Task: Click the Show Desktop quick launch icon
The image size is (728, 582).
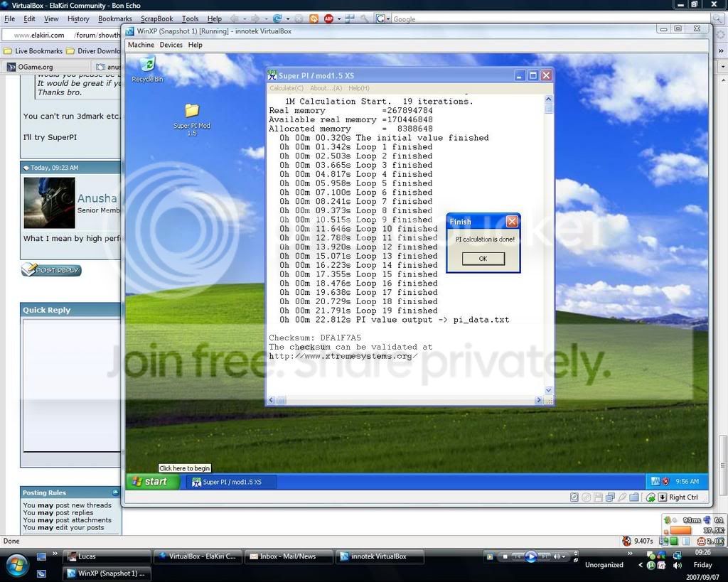Action: click(41, 556)
